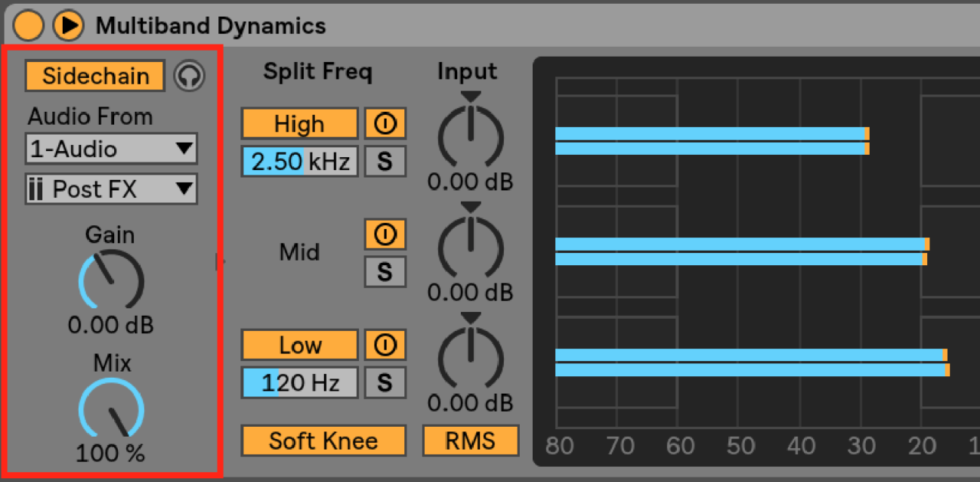Enable the Sidechain section

pyautogui.click(x=94, y=76)
